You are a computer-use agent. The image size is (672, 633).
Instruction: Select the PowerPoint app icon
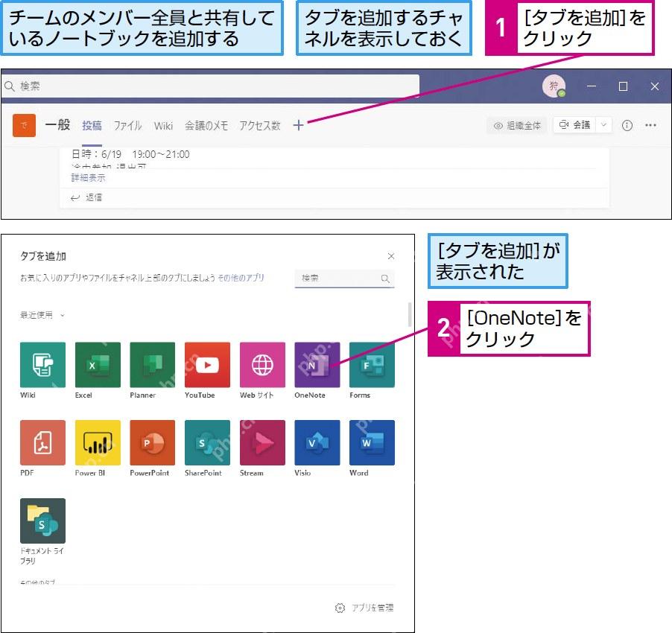[153, 443]
